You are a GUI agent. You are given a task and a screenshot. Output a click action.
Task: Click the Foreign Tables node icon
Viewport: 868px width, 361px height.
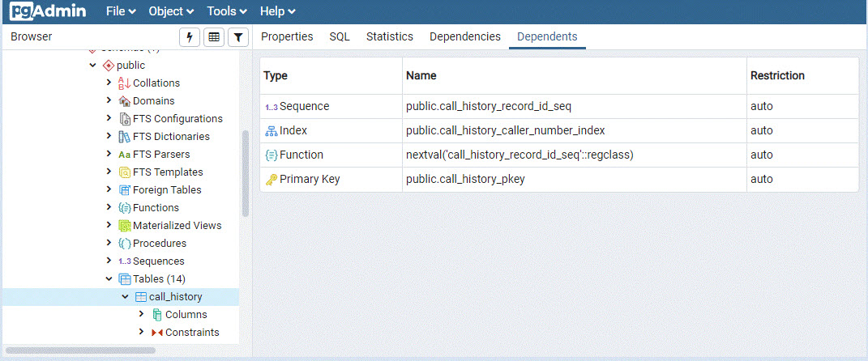coord(125,190)
